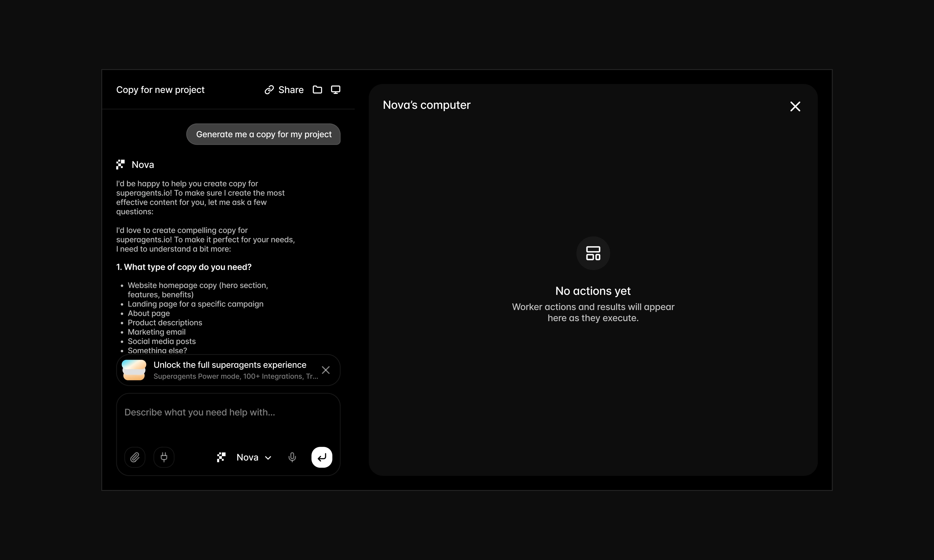Click the gradient superagents thumbnail
This screenshot has height=560, width=934.
coord(134,370)
